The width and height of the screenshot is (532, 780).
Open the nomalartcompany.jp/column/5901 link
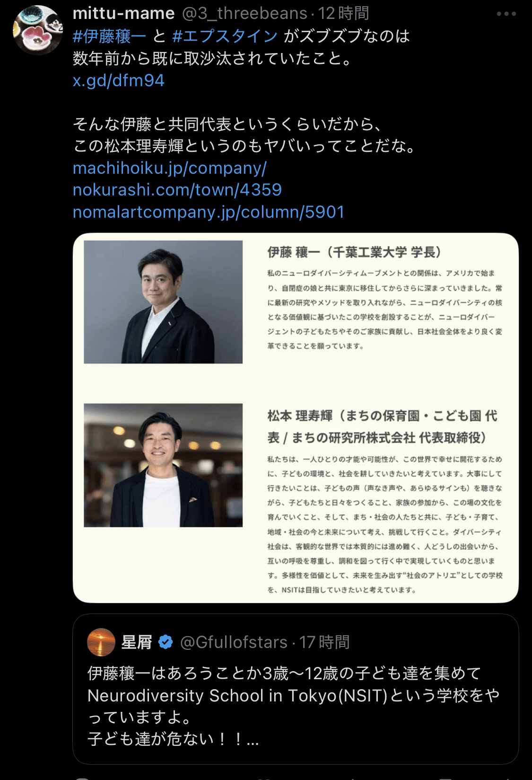click(x=209, y=212)
